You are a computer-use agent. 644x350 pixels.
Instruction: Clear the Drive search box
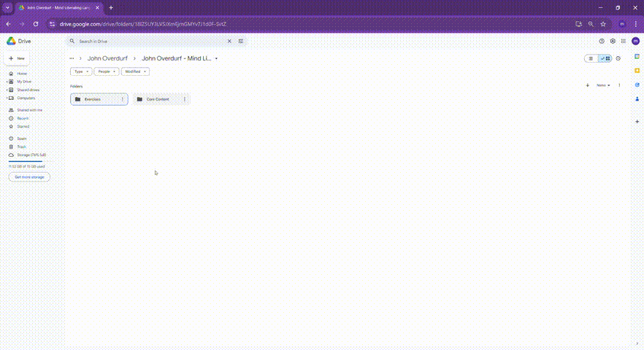coord(229,41)
